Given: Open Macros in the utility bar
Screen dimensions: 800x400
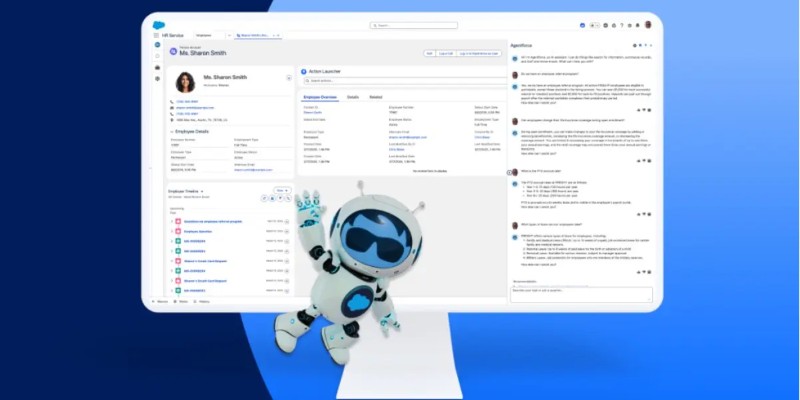Looking at the screenshot, I should 160,302.
